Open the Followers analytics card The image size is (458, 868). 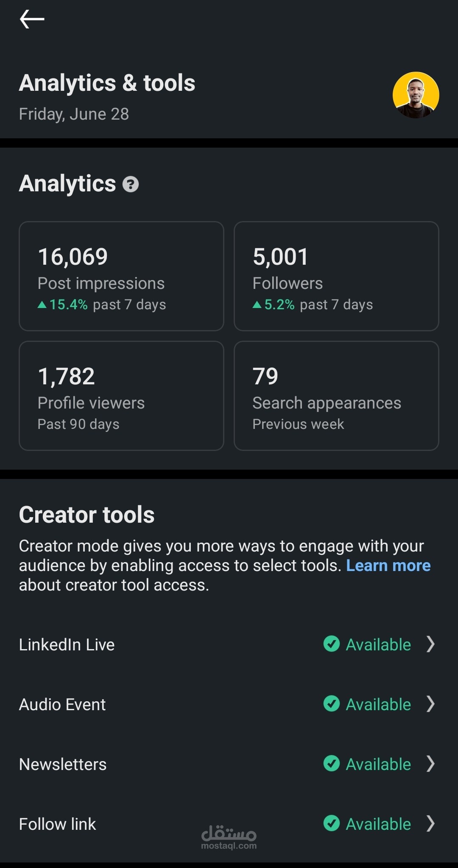click(x=336, y=276)
